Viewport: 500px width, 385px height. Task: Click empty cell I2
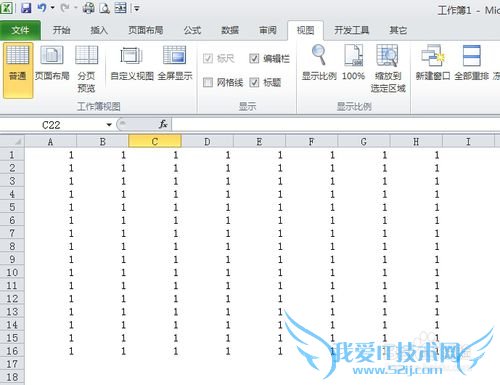[468, 168]
